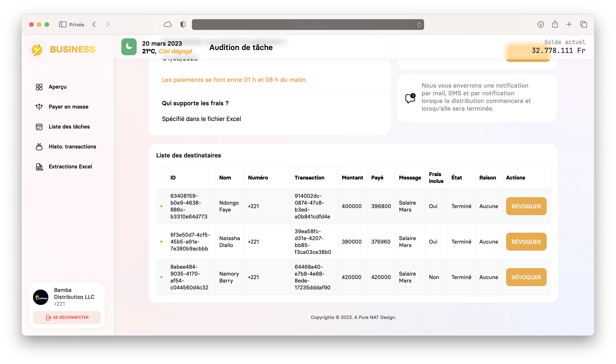
Task: Toggle the Safari sidebar icon
Action: click(x=63, y=24)
